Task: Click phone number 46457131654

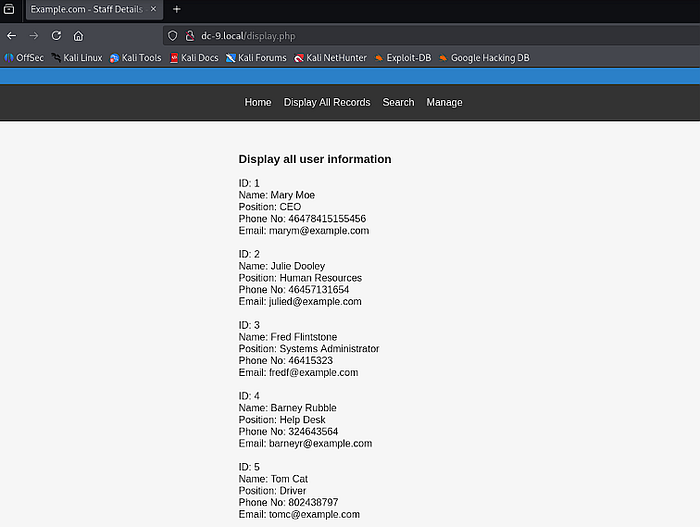Action: (318, 290)
